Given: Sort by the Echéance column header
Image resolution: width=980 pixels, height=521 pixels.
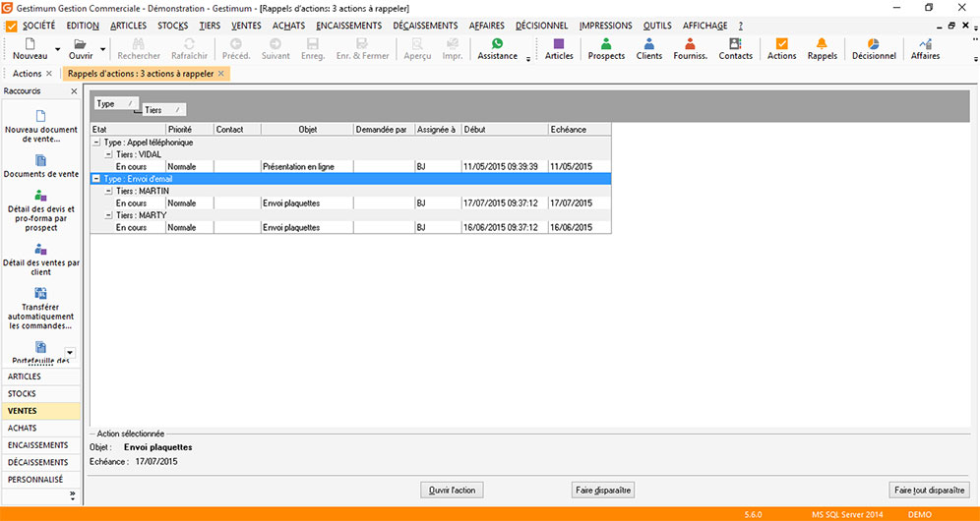Looking at the screenshot, I should click(x=579, y=129).
